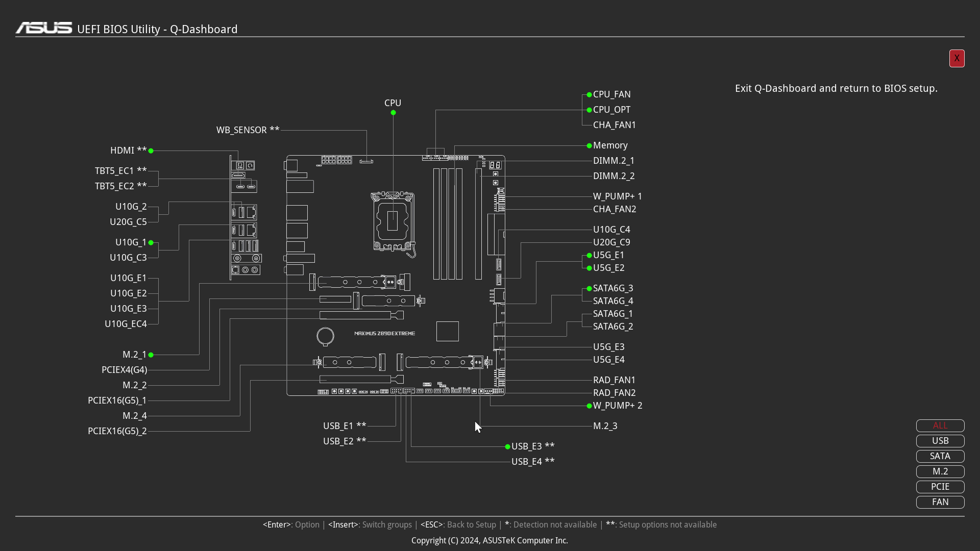Select the DIMM.2_1 label
The width and height of the screenshot is (980, 551).
pyautogui.click(x=614, y=161)
